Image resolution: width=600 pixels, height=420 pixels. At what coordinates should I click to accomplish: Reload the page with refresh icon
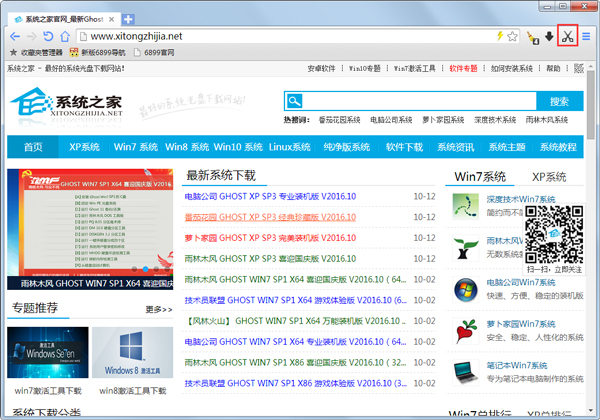(x=48, y=36)
